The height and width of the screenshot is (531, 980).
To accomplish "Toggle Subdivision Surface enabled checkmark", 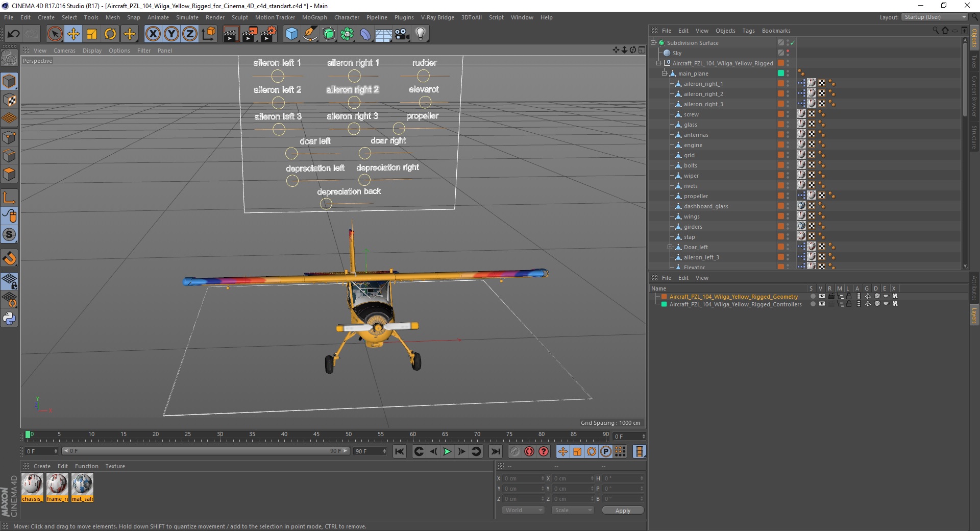I will point(793,43).
